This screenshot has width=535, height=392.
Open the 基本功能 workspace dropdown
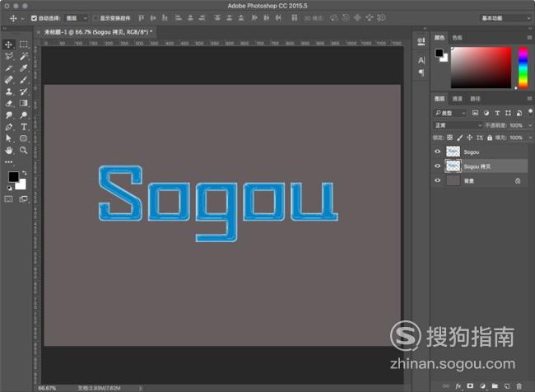coord(505,18)
